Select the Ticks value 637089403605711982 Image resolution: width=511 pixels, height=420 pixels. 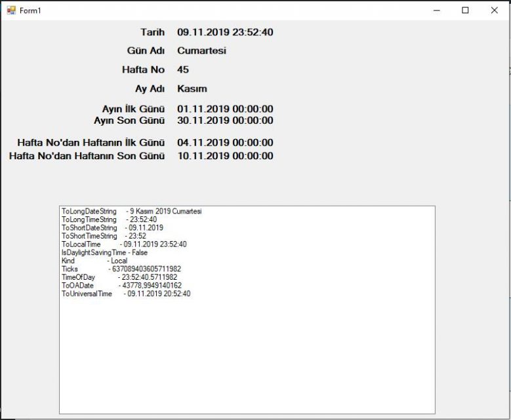(x=146, y=269)
